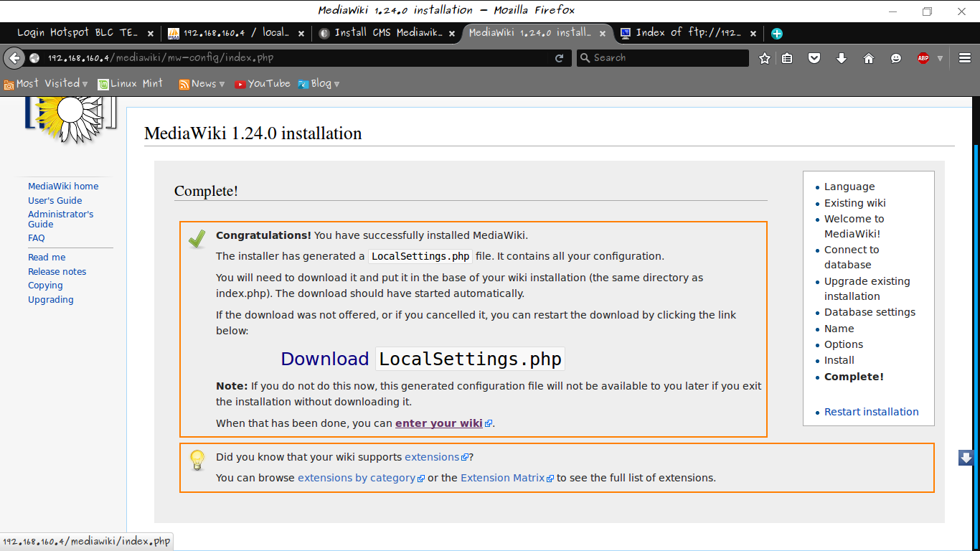The width and height of the screenshot is (980, 551).
Task: Reload the current page
Action: click(x=559, y=58)
